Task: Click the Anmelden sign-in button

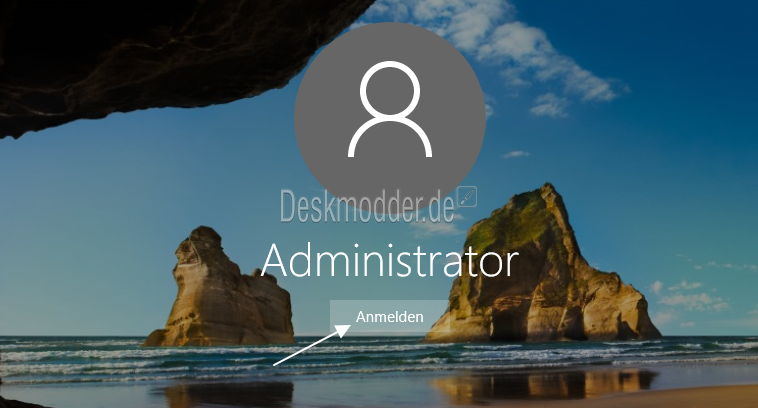Action: click(x=390, y=317)
